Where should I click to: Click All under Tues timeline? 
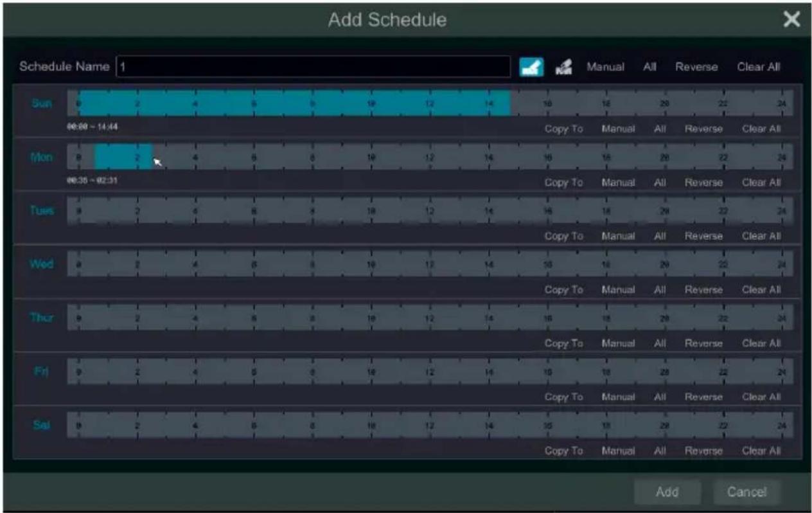[x=659, y=236]
